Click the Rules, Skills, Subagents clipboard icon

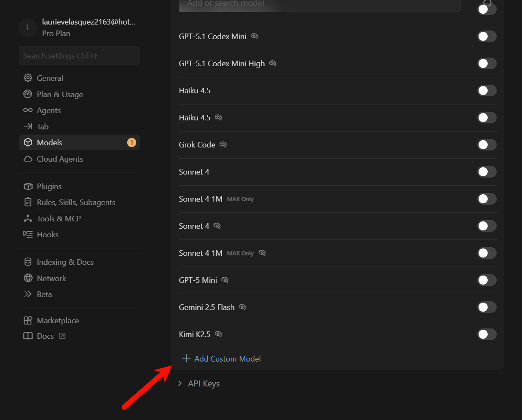point(28,202)
